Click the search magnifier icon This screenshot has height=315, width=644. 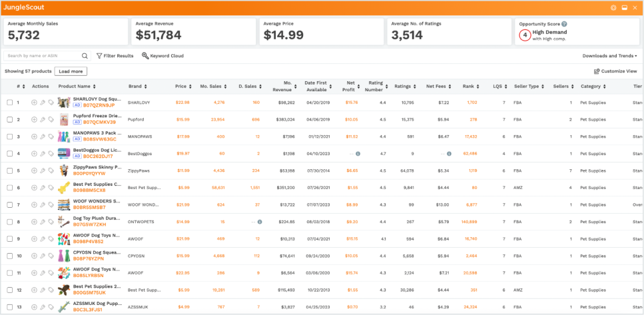click(x=85, y=56)
